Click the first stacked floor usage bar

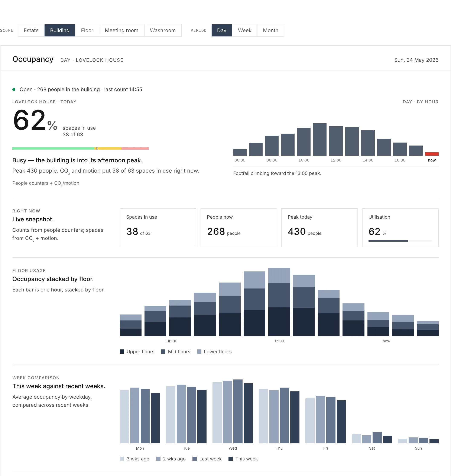(x=130, y=325)
